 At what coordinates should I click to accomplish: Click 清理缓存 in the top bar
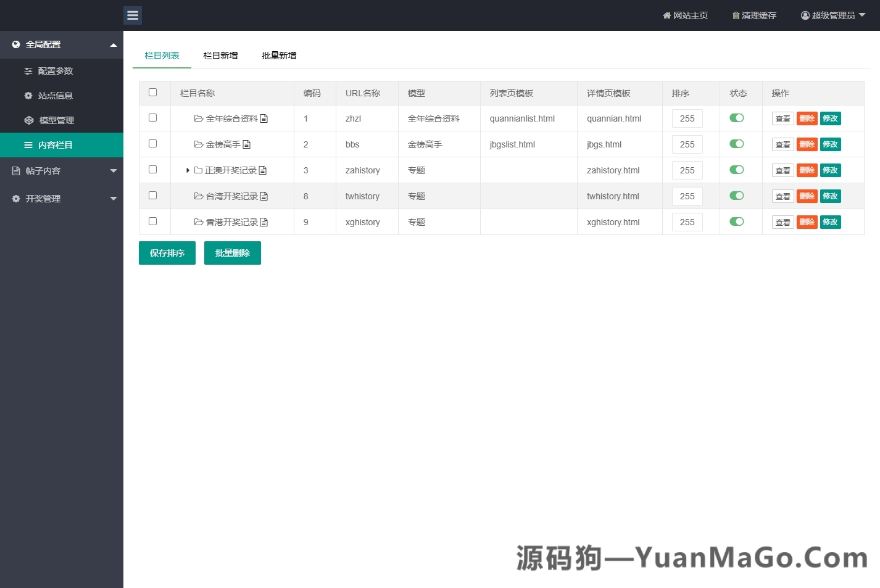coord(754,15)
